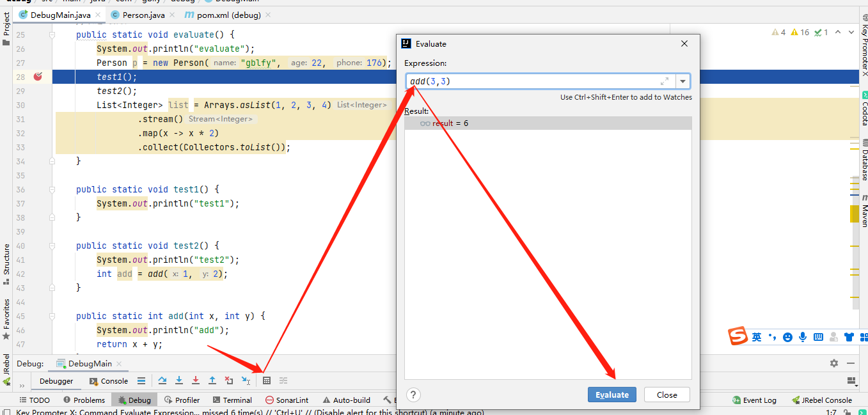Open the SonarLint tool window

pos(287,400)
